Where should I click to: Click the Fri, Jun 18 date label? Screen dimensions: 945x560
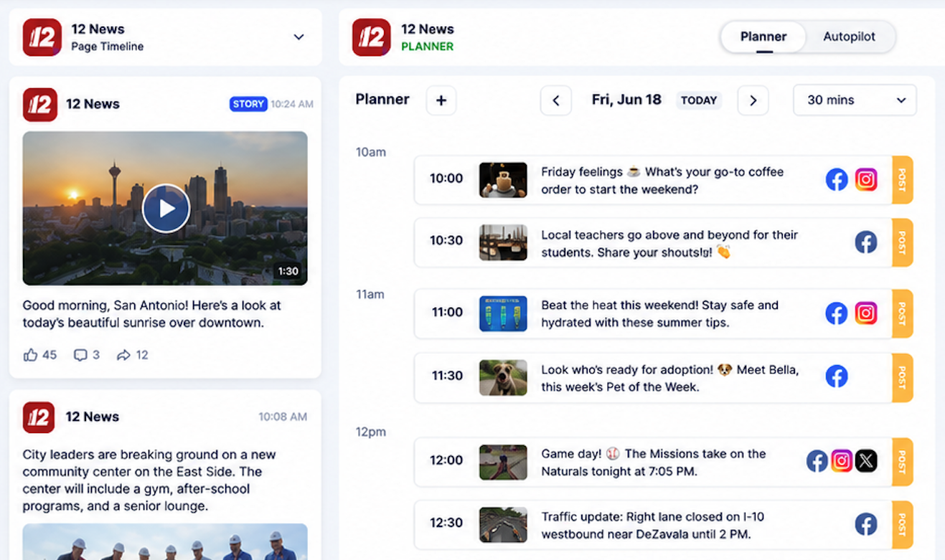(626, 100)
